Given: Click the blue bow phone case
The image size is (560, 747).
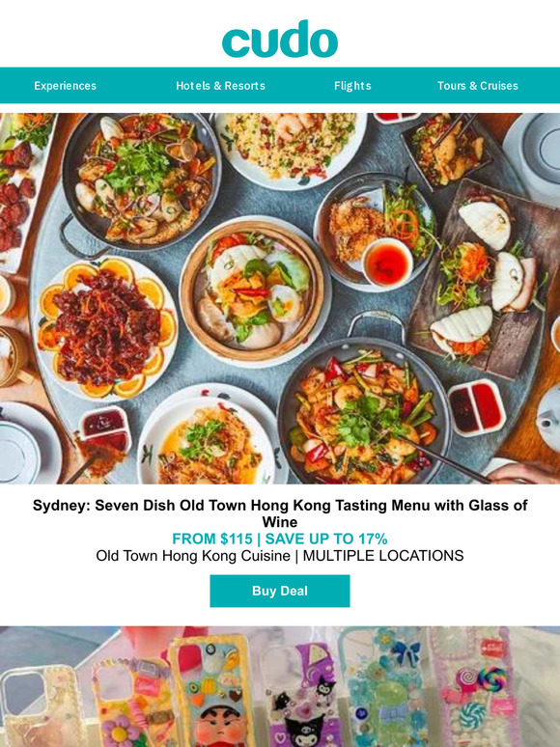Looking at the screenshot, I should coord(385,688).
